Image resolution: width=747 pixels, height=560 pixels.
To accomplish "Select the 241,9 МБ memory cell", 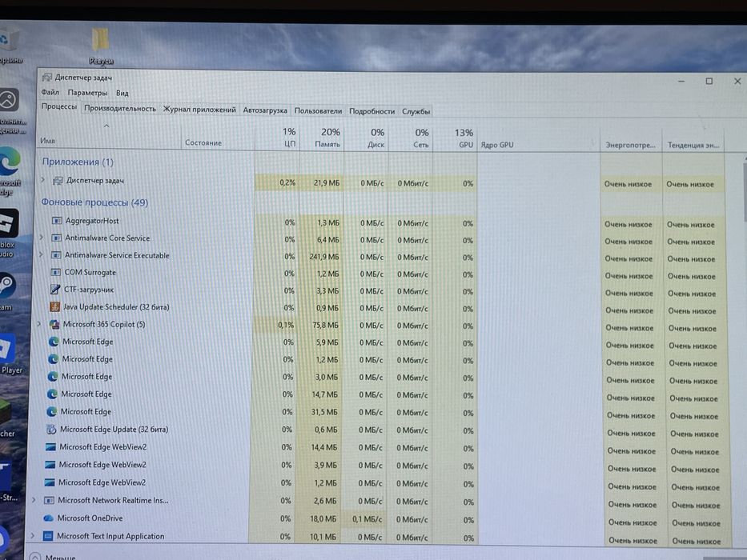I will tap(321, 257).
